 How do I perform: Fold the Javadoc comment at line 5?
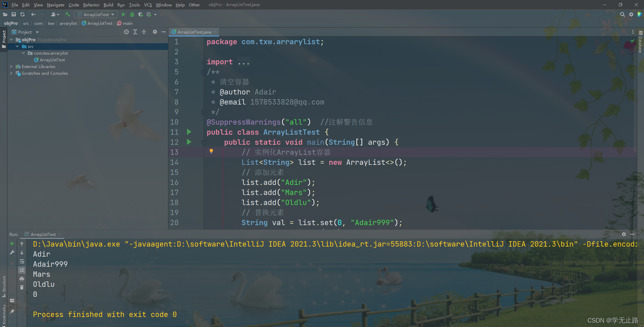click(x=203, y=72)
